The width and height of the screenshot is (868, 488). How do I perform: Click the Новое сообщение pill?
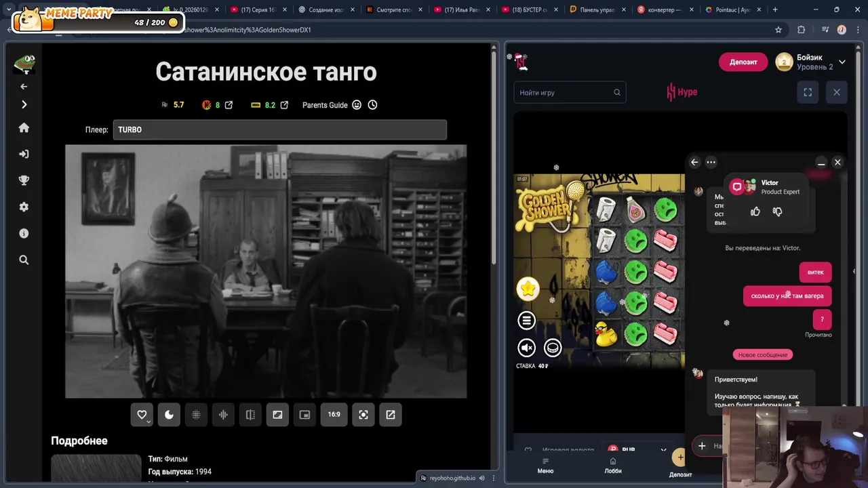[763, 354]
